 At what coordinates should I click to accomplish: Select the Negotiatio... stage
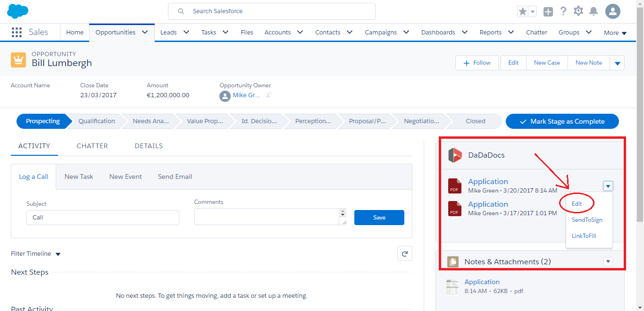[421, 121]
